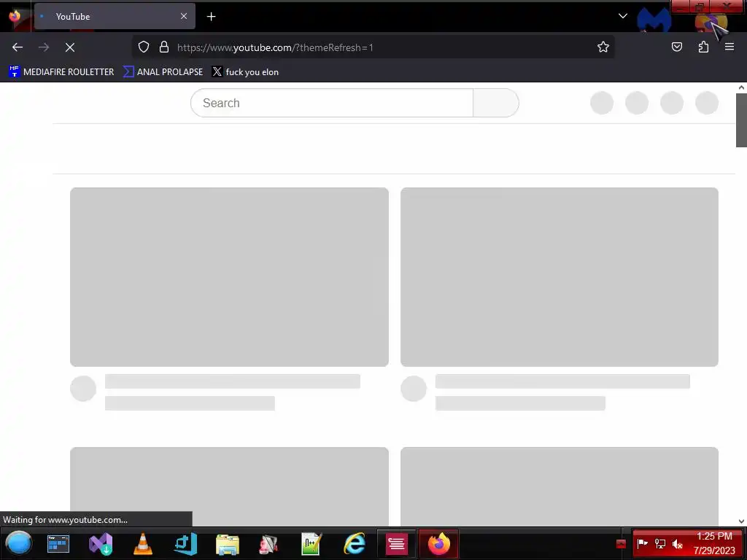The image size is (747, 560).
Task: Go back to the previous page
Action: click(x=18, y=47)
